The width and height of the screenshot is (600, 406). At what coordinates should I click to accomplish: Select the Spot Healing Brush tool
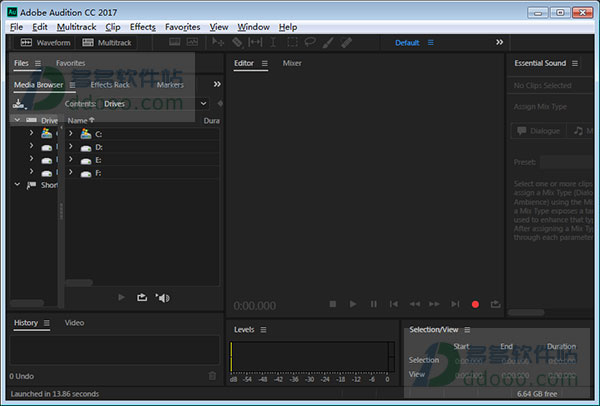click(x=346, y=42)
